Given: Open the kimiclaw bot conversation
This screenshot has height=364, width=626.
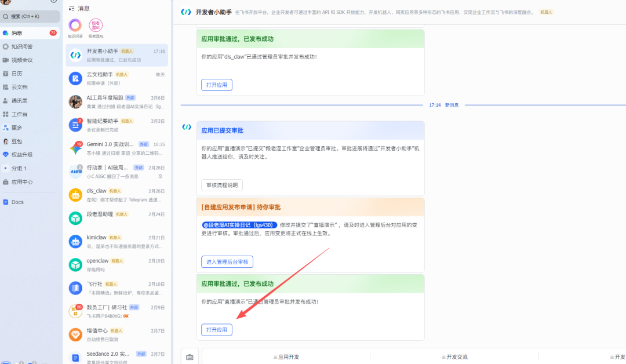Looking at the screenshot, I should (117, 242).
